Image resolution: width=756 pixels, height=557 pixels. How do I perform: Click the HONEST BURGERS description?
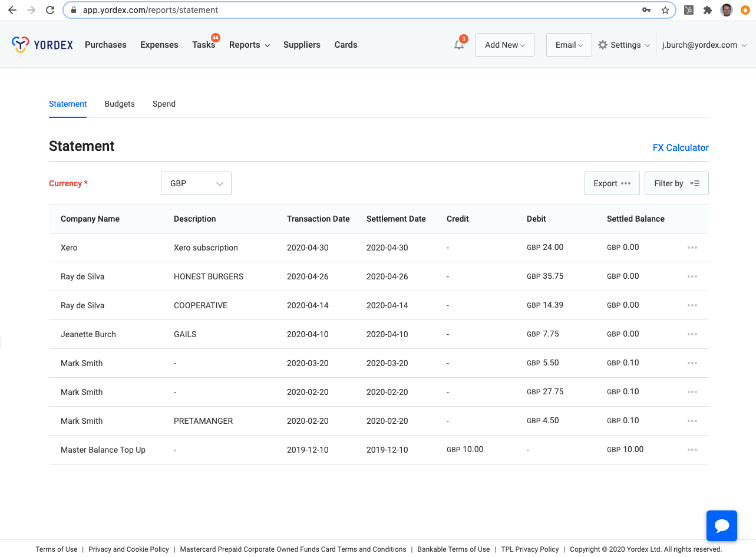(x=209, y=276)
